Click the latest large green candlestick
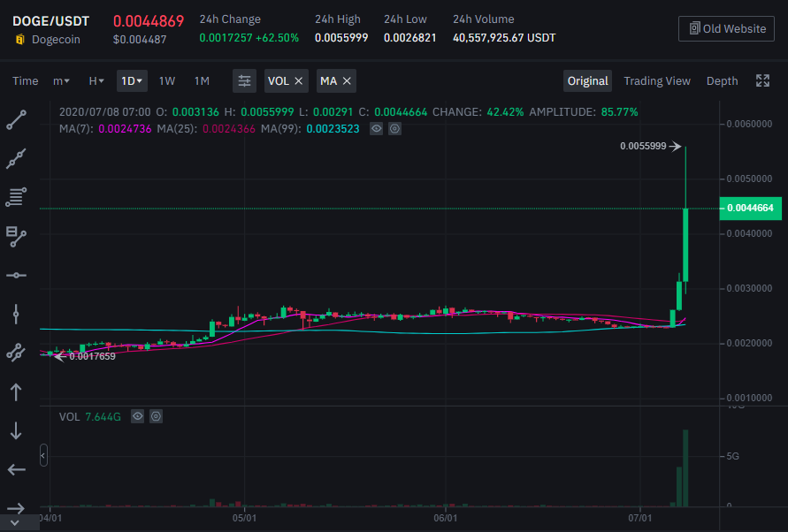Image resolution: width=788 pixels, height=532 pixels. [x=685, y=245]
